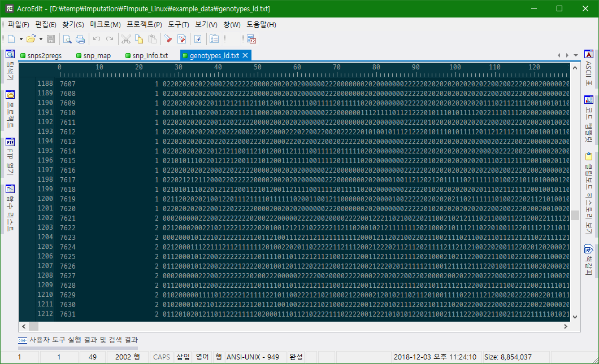Click the Find in Files flashlight-page icon
This screenshot has height=364, width=599.
tap(181, 39)
